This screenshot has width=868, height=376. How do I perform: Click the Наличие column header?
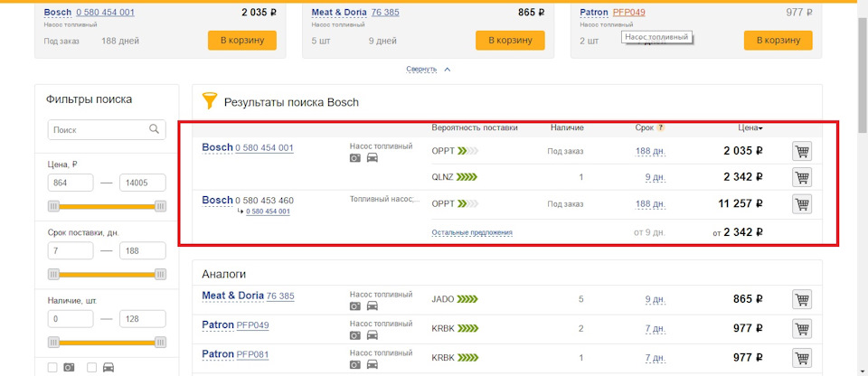coord(567,128)
